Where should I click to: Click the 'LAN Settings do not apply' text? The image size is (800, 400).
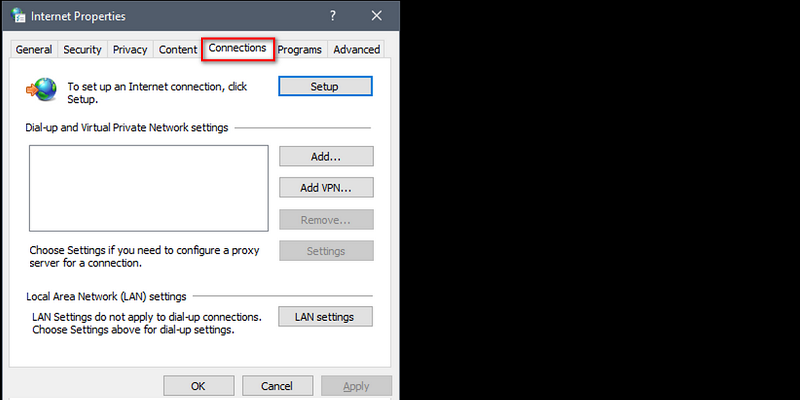[147, 323]
